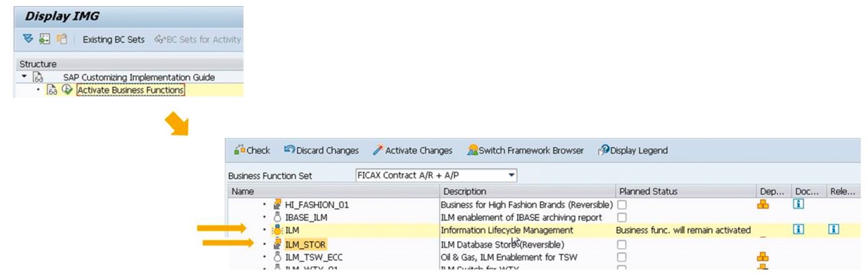Click the second icon in Display IMG toolbar

tap(44, 39)
